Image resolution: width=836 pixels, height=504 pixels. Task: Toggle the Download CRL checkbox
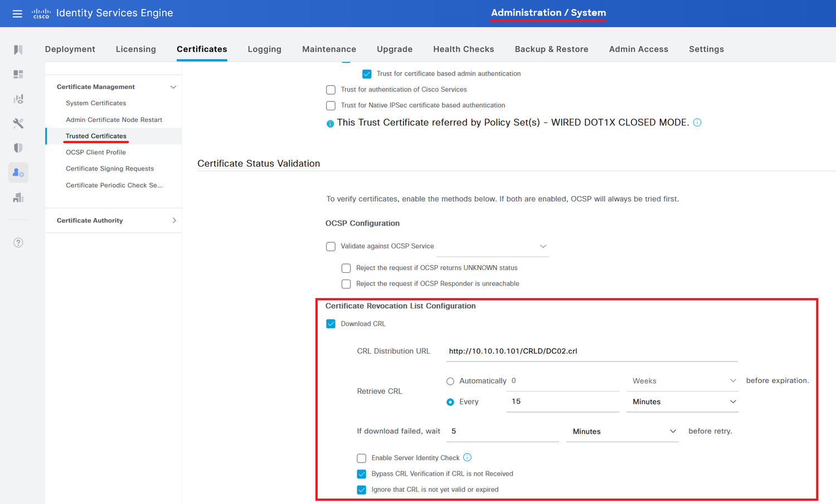[330, 324]
